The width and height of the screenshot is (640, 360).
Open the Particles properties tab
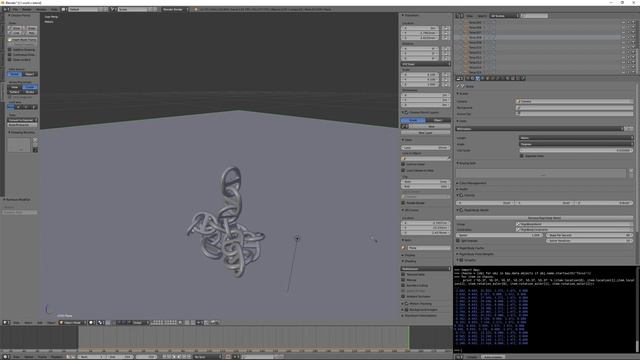[x=518, y=78]
